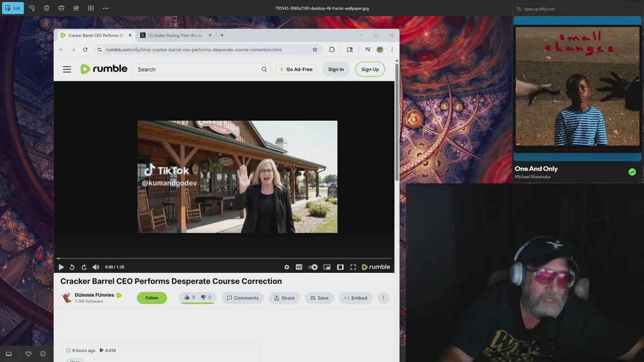Open the Comments button
Screen dimensions: 644x362
click(x=243, y=298)
